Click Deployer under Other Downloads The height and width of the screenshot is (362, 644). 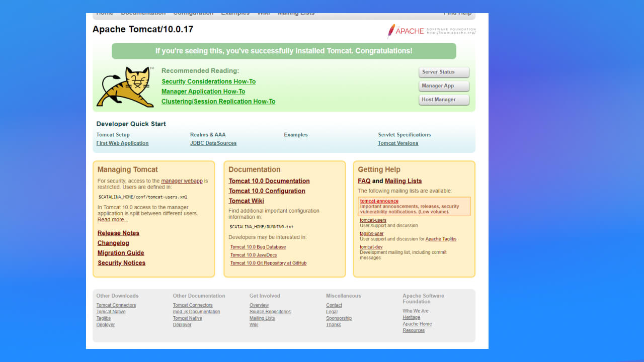(106, 325)
